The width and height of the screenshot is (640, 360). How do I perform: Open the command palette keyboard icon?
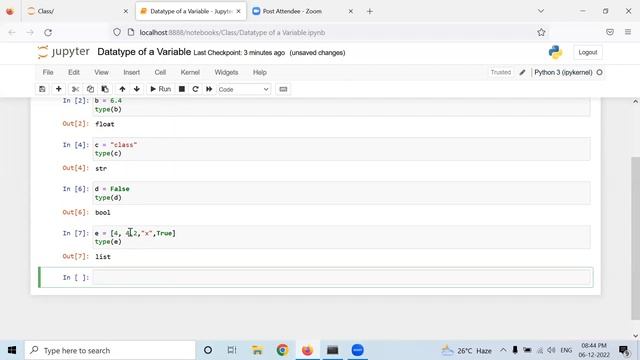(x=283, y=89)
